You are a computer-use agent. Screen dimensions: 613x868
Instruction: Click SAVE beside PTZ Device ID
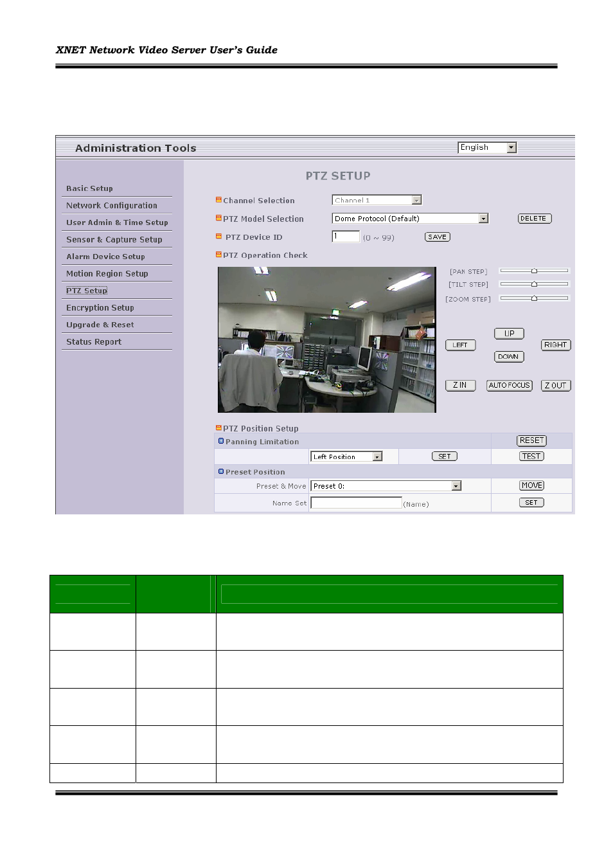(438, 237)
